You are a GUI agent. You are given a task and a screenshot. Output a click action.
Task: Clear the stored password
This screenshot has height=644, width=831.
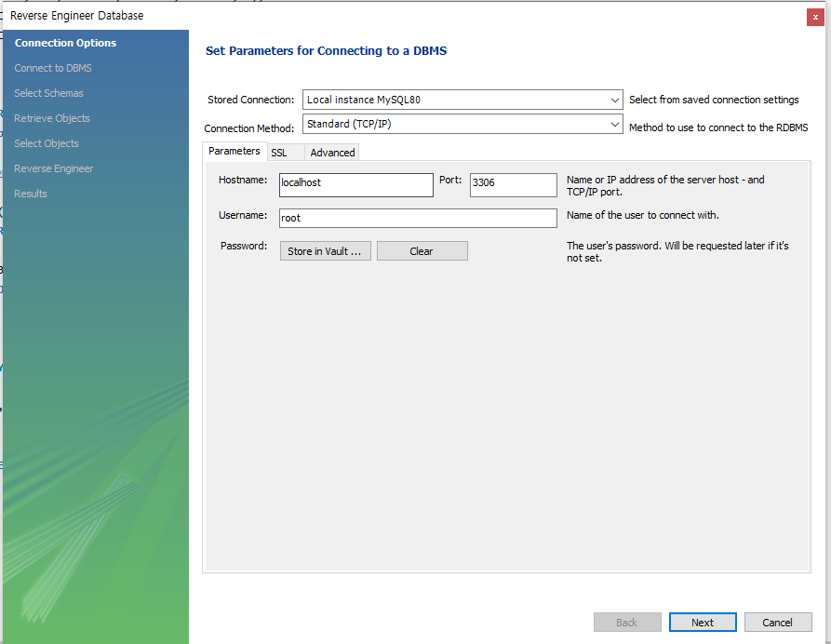click(x=422, y=251)
